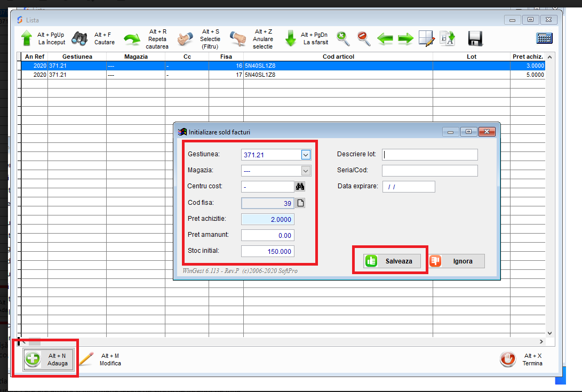Expand the Magazia dropdown

(306, 171)
